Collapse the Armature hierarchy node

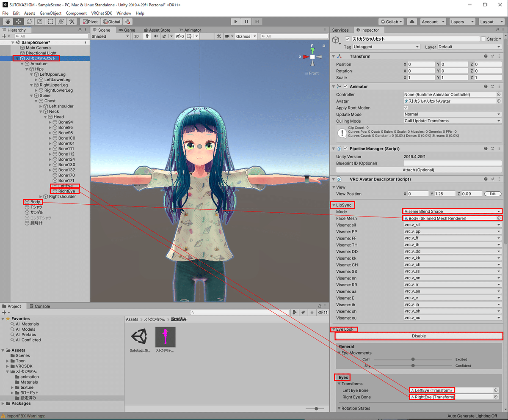tap(22, 64)
